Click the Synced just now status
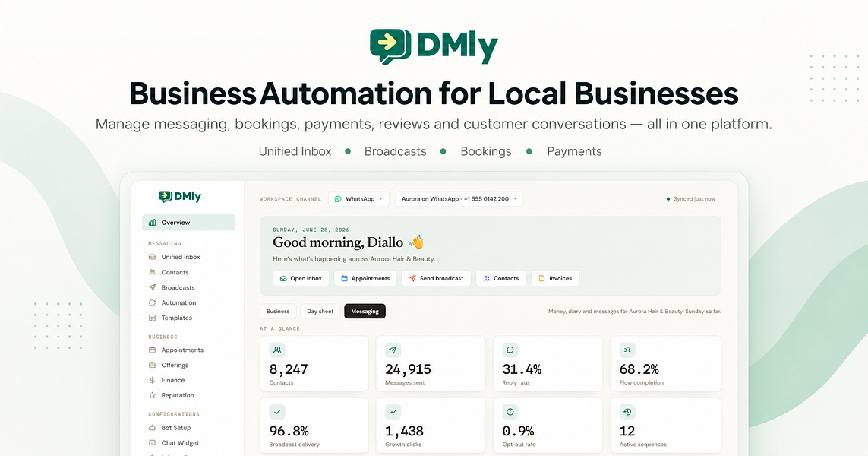 point(691,199)
